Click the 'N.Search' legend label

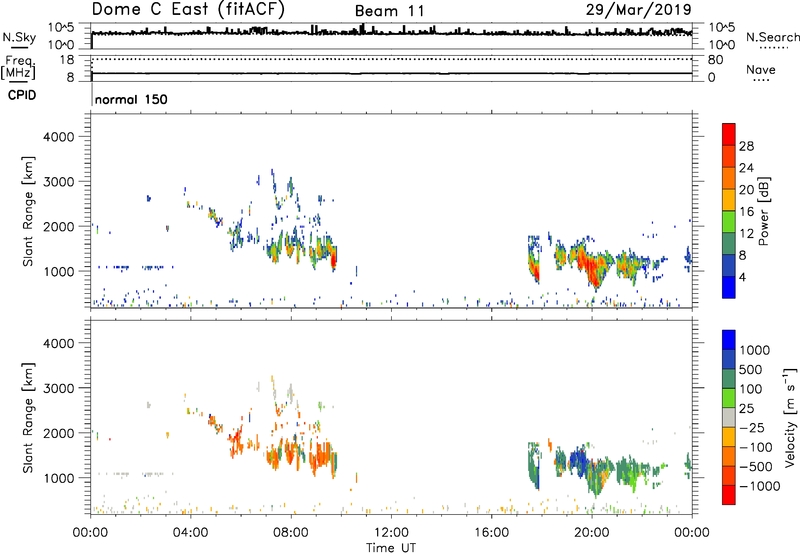[772, 37]
